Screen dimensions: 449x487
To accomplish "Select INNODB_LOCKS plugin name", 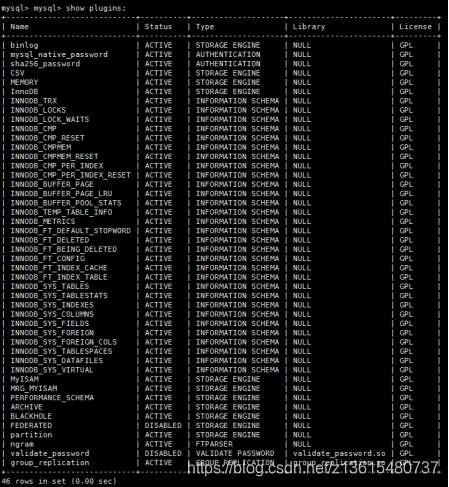I will [x=38, y=110].
